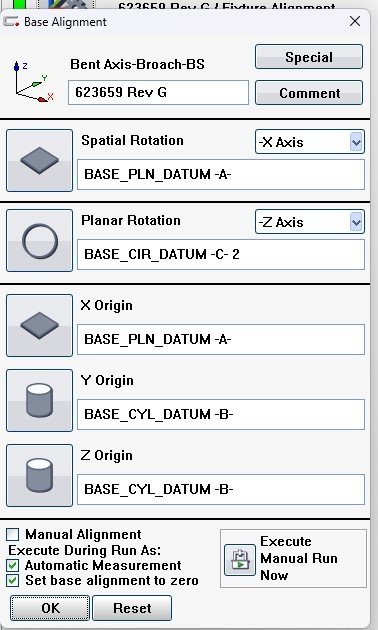
Task: Toggle Set base alignment to zero
Action: pos(13,581)
